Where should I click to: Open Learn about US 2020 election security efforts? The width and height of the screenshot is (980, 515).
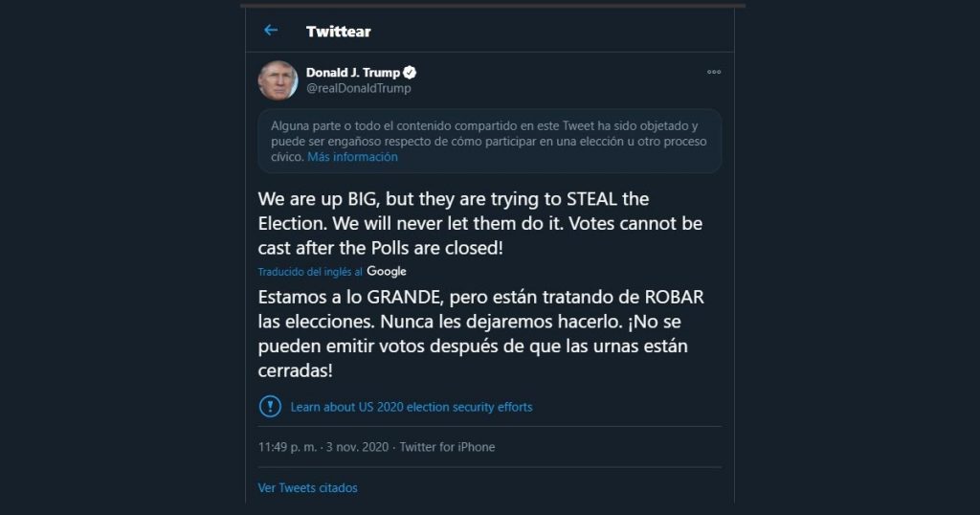click(411, 407)
